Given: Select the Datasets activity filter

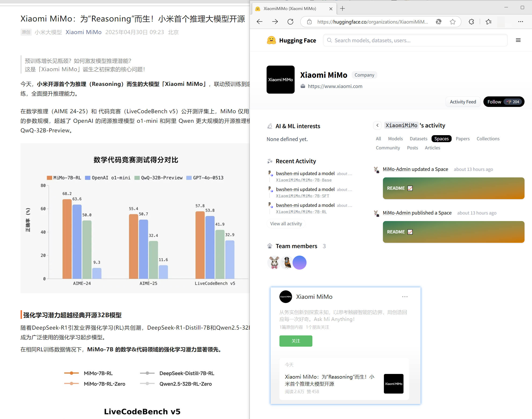Looking at the screenshot, I should click(418, 139).
